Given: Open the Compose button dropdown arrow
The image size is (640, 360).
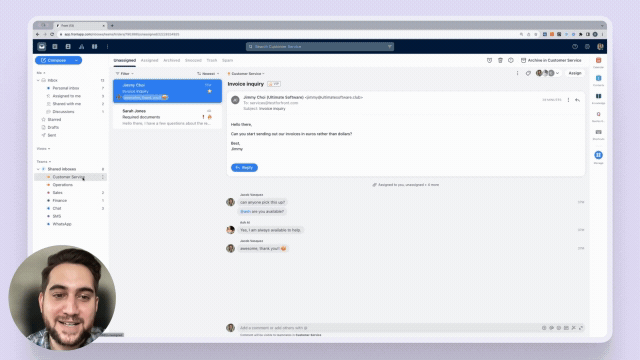Looking at the screenshot, I should pos(76,60).
